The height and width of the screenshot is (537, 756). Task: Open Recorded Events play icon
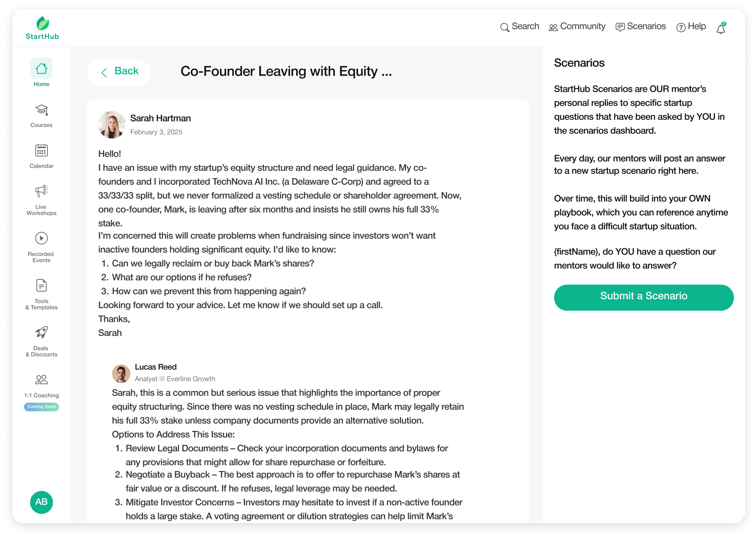click(x=41, y=238)
